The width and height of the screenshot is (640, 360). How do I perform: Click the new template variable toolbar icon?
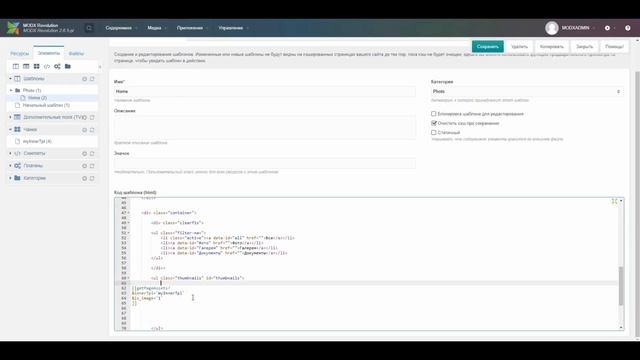(x=26, y=66)
